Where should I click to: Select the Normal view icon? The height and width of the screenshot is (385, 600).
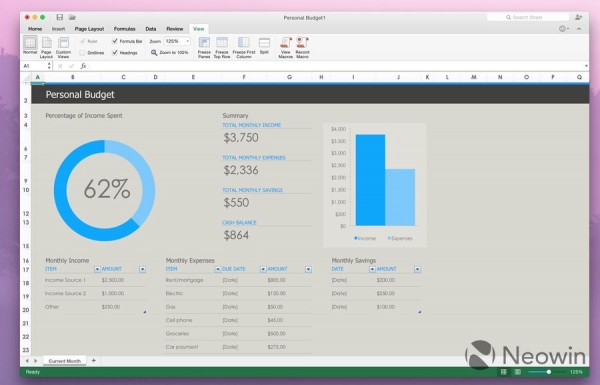(30, 43)
